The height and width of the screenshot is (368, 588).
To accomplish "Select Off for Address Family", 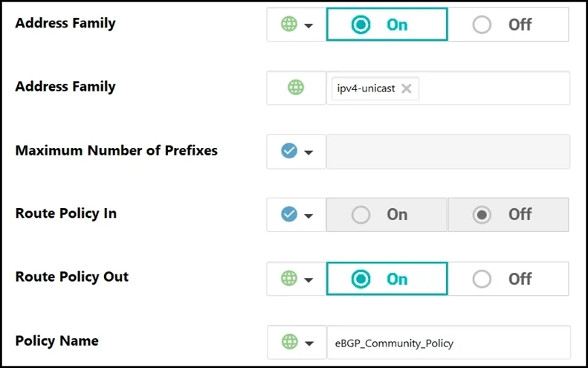I will pyautogui.click(x=508, y=25).
